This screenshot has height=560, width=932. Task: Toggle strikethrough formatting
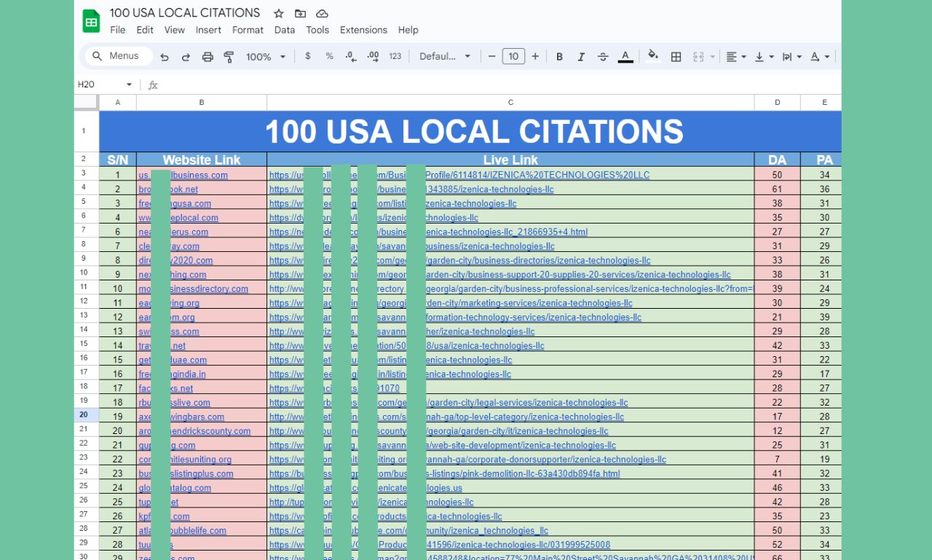click(x=603, y=57)
